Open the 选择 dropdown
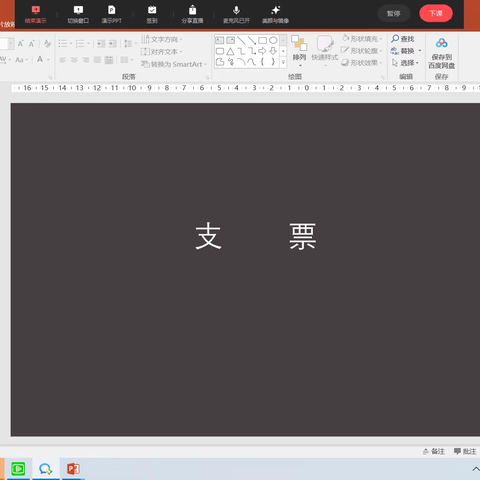The image size is (480, 480). (x=405, y=63)
